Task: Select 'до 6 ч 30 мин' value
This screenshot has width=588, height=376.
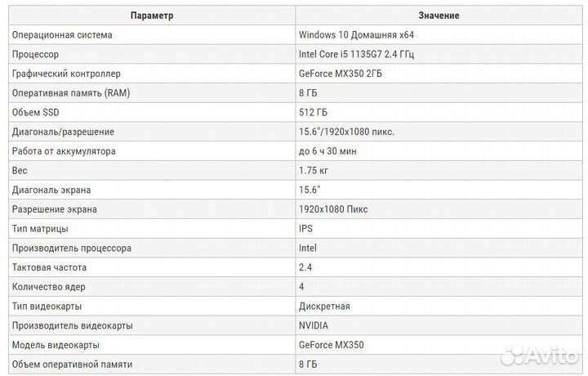Action: pyautogui.click(x=327, y=151)
